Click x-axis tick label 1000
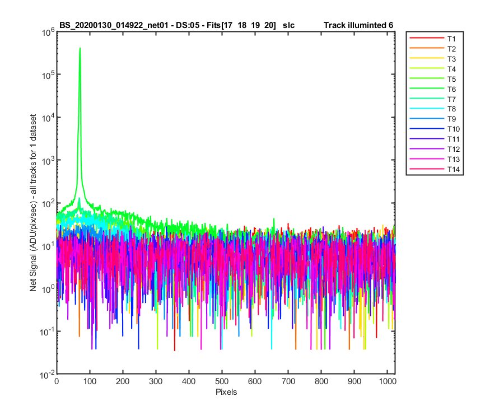The image size is (504, 420). click(x=388, y=381)
